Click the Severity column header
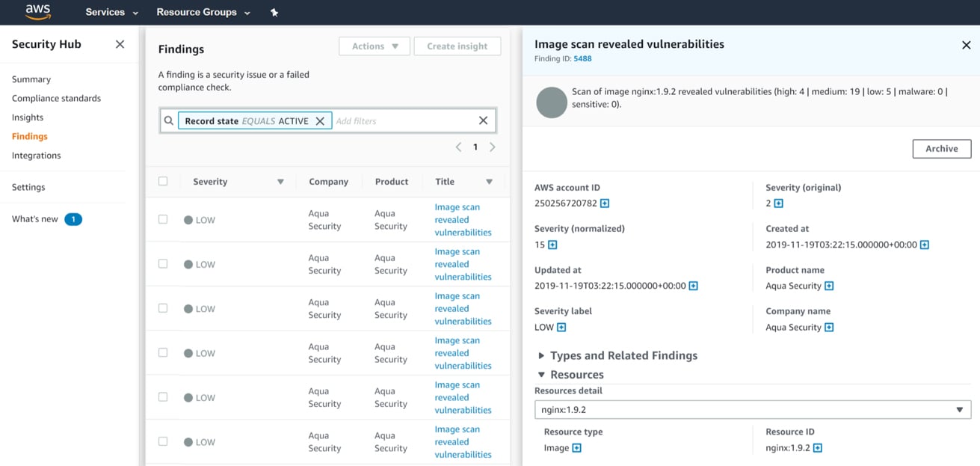 210,182
